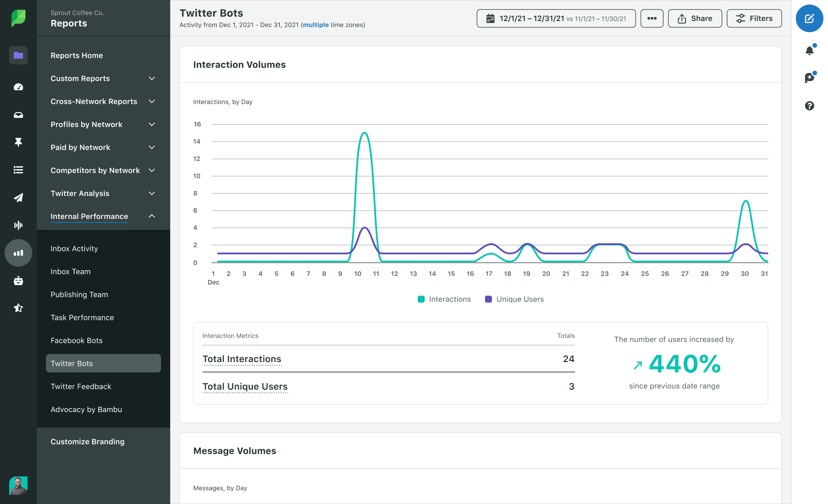Image resolution: width=828 pixels, height=504 pixels.
Task: Open the Bots robot icon
Action: 18,281
